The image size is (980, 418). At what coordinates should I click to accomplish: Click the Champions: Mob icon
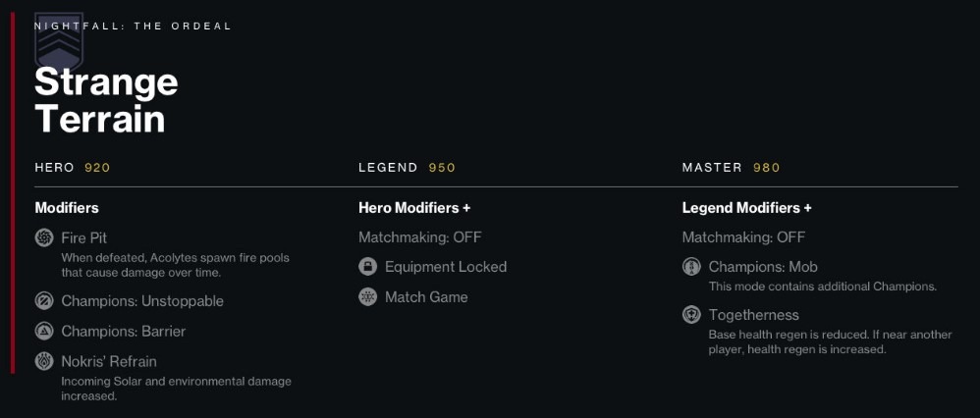click(691, 267)
